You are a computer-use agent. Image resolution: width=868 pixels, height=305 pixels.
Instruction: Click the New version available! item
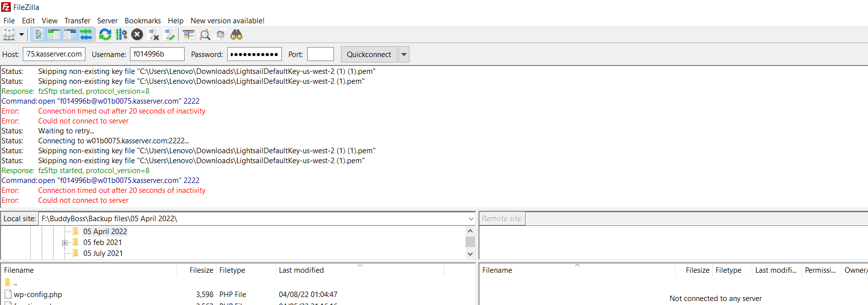(x=227, y=21)
